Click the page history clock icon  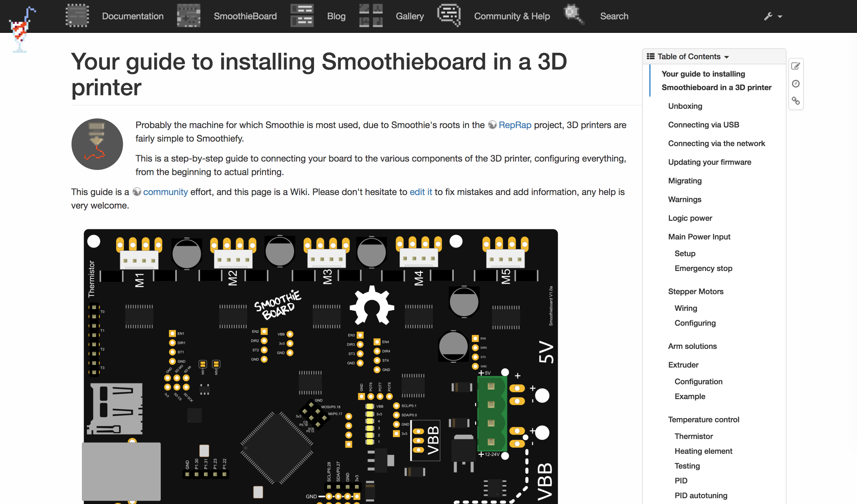pyautogui.click(x=795, y=84)
